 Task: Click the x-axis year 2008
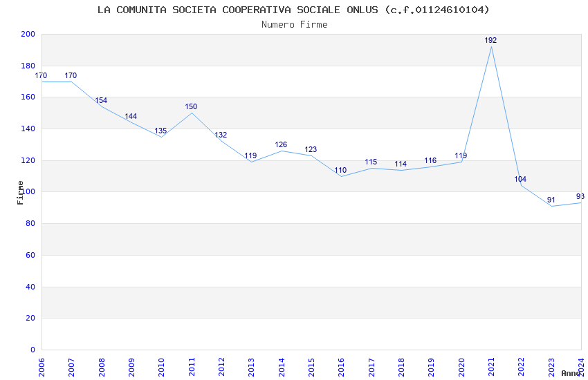pyautogui.click(x=102, y=367)
